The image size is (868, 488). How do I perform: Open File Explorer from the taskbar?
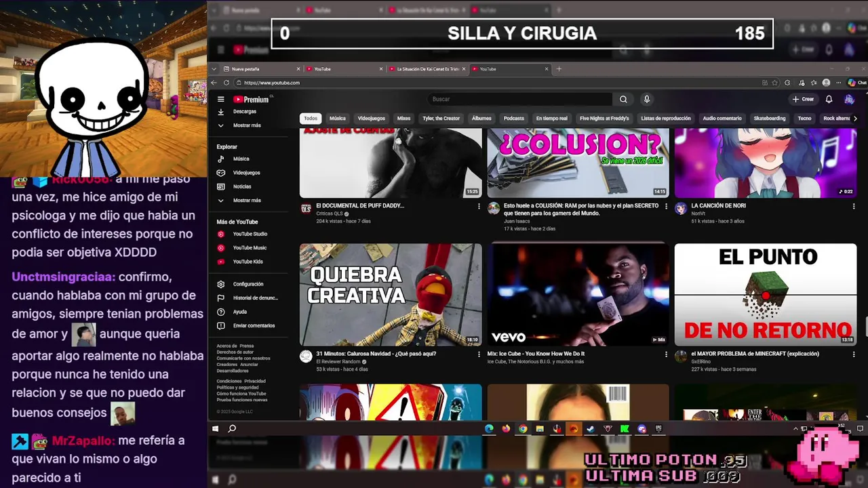(540, 428)
